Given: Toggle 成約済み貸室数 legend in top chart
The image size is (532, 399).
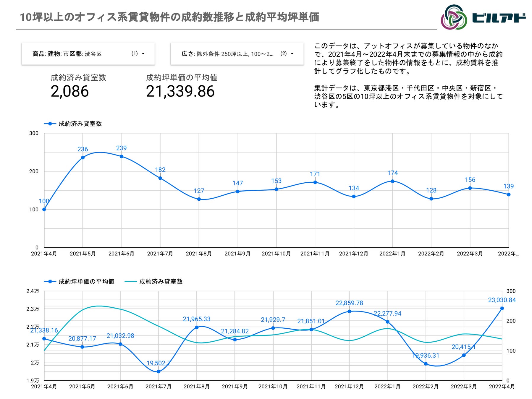Looking at the screenshot, I should coord(73,124).
